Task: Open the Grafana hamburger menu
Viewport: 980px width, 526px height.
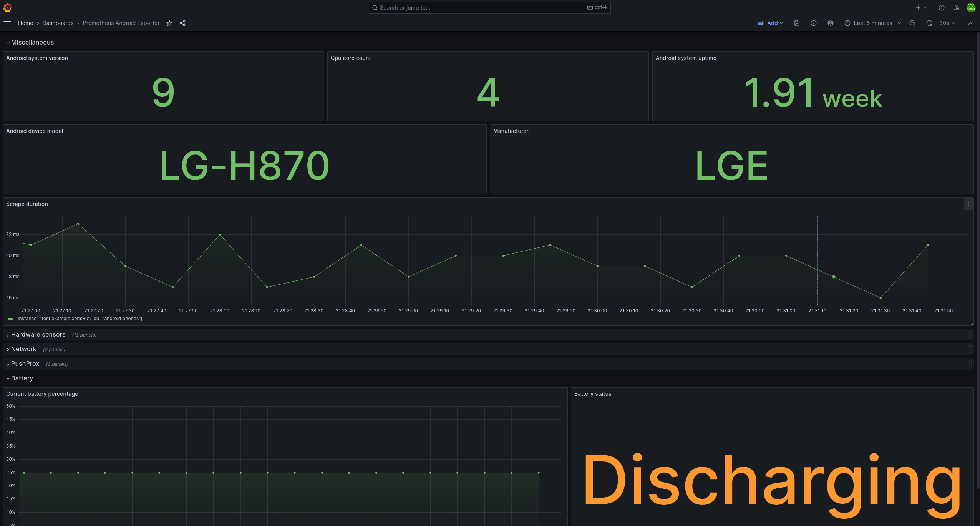Action: point(7,23)
